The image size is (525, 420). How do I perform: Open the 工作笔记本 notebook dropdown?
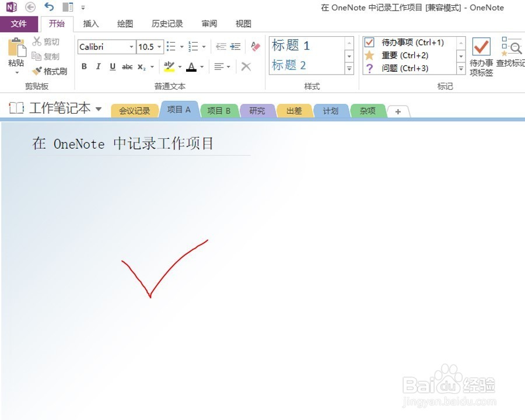(x=99, y=108)
